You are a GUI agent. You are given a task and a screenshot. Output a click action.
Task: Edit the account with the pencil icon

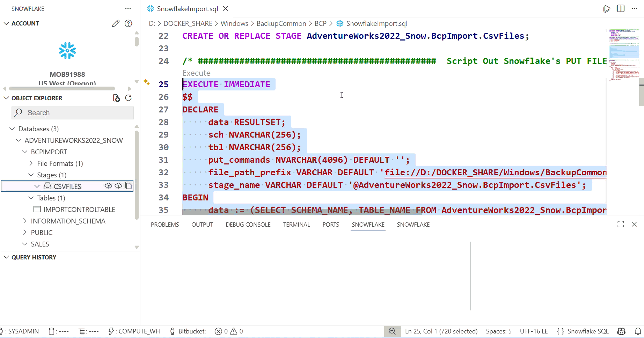click(116, 23)
